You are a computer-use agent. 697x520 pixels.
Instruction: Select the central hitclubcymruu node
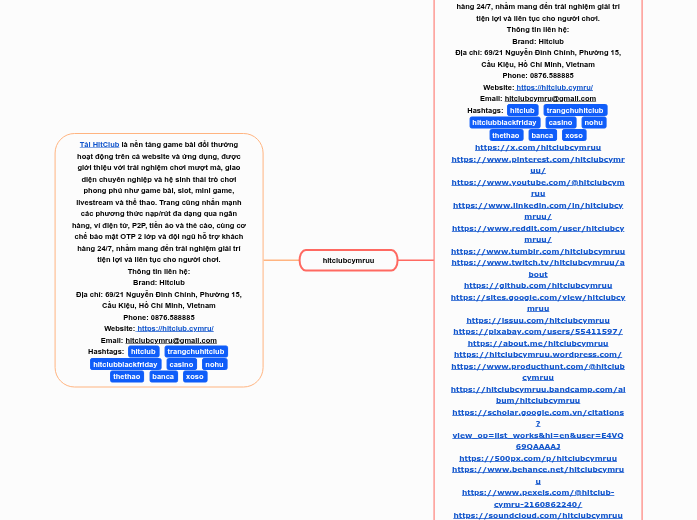click(348, 260)
